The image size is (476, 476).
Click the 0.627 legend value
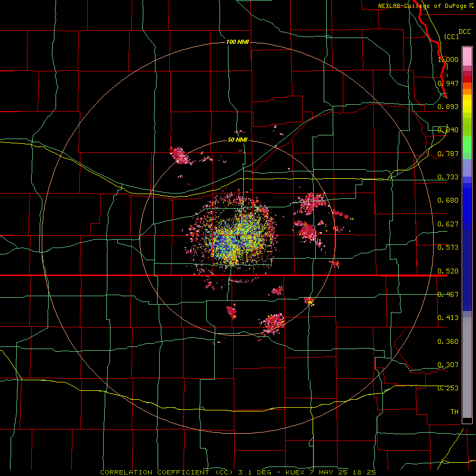click(448, 224)
